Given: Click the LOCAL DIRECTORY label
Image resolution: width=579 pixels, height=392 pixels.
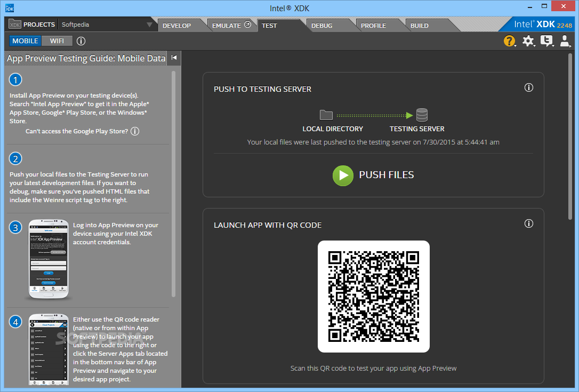Looking at the screenshot, I should tap(333, 129).
